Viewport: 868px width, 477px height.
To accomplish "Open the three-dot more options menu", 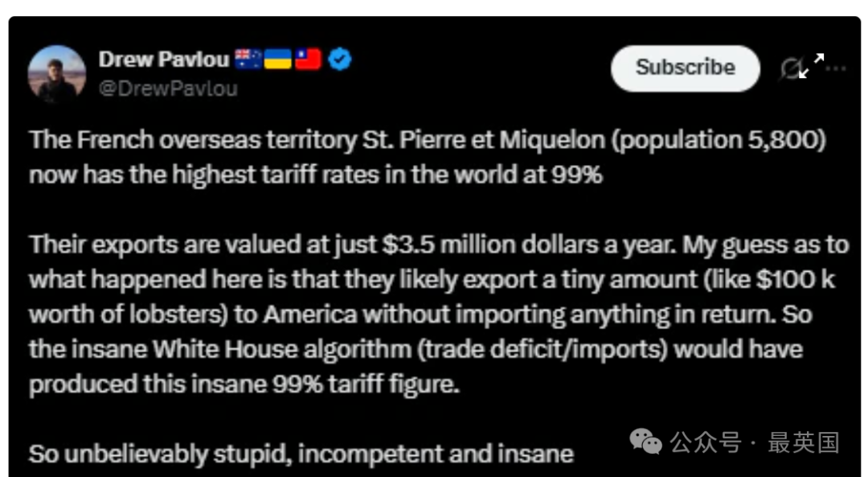I will coord(837,68).
